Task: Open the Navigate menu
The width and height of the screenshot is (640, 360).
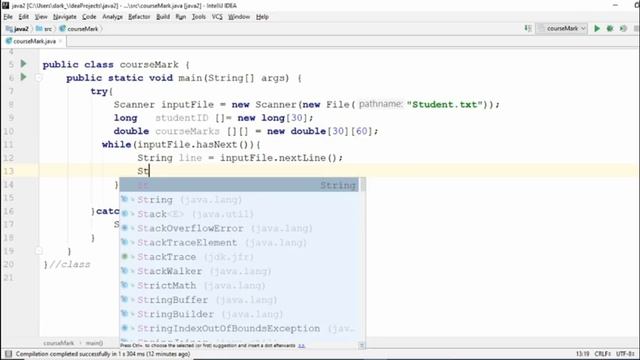Action: (x=64, y=17)
